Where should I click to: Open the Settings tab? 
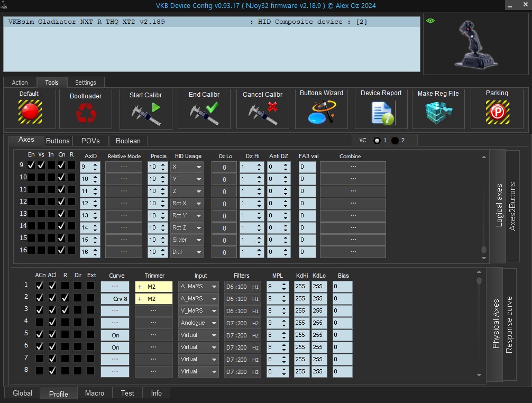[86, 83]
